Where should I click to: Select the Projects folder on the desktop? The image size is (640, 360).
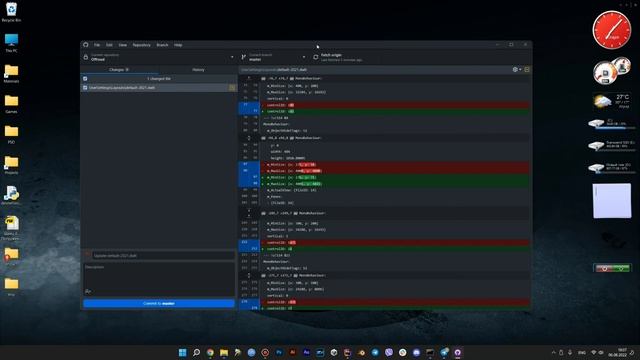11,165
